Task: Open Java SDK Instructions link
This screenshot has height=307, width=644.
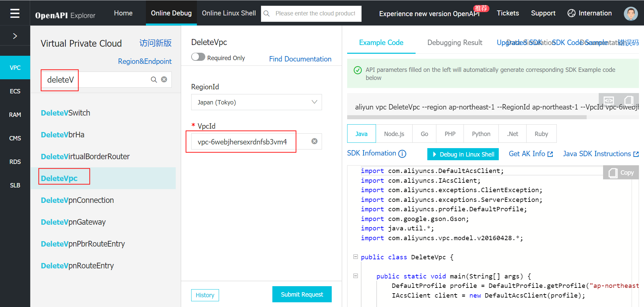Action: pyautogui.click(x=601, y=153)
